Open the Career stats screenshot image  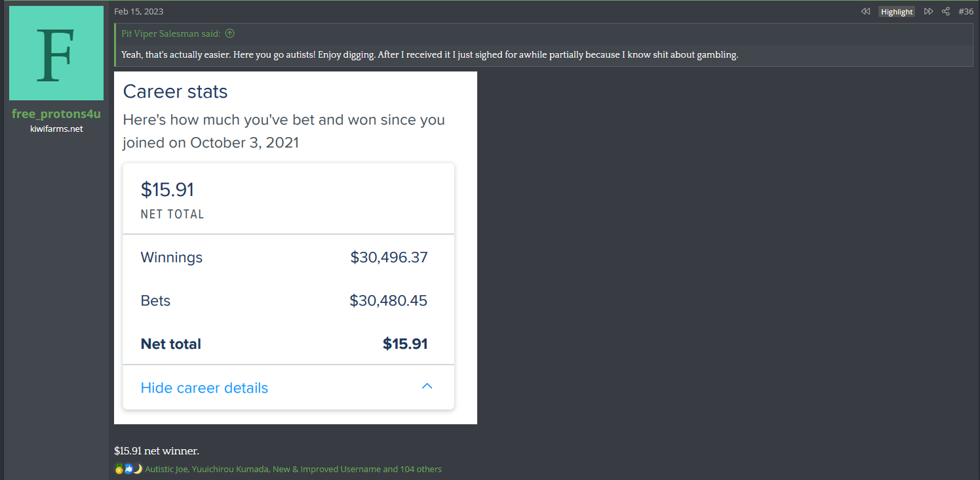click(x=295, y=248)
